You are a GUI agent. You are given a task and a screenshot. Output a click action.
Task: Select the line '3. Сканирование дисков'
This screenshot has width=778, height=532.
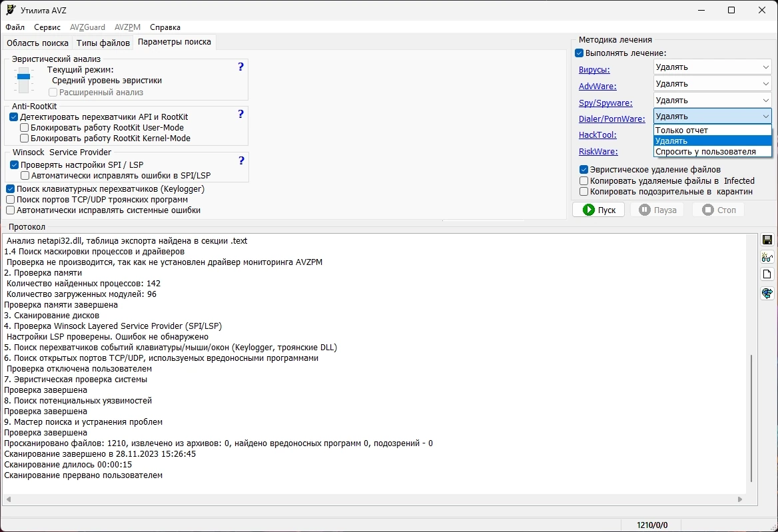[51, 316]
